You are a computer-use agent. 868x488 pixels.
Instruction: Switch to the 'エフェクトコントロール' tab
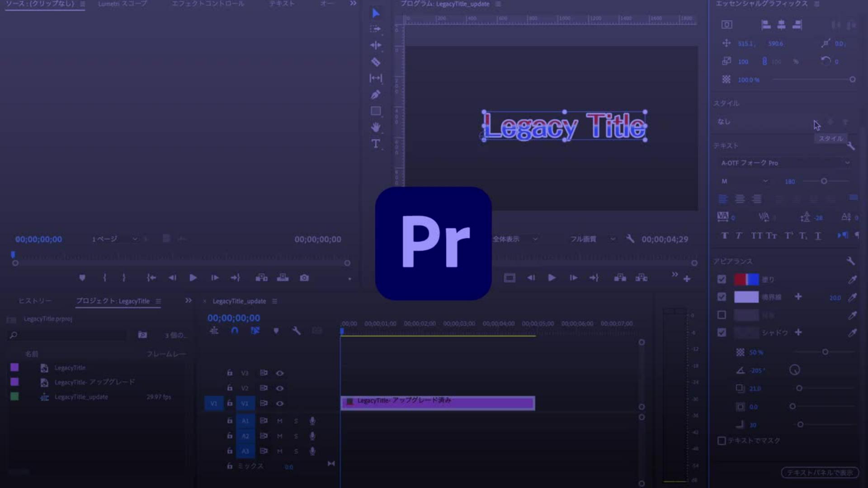click(208, 4)
